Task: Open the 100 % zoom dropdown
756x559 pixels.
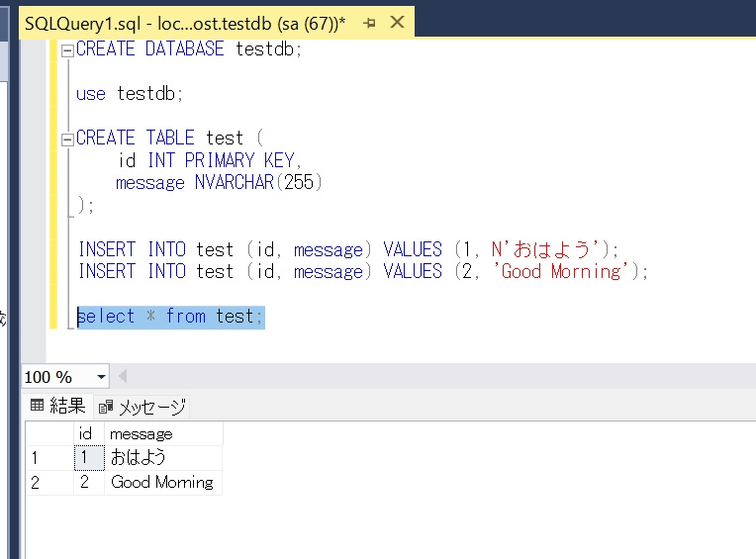Action: pos(101,377)
